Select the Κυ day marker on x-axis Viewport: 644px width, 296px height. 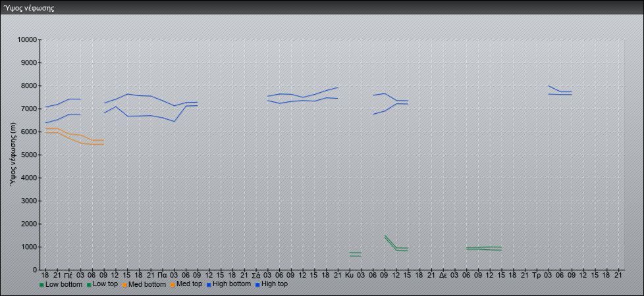(349, 274)
